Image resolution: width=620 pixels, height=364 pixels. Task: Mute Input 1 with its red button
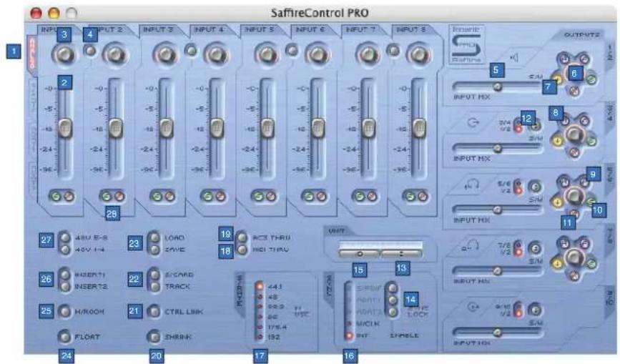(69, 196)
